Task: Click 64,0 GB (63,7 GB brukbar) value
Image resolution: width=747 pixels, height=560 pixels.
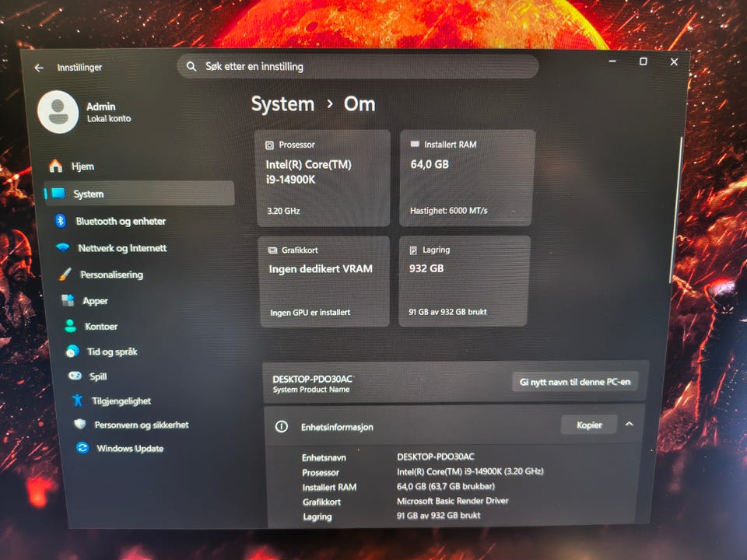Action: pos(445,486)
